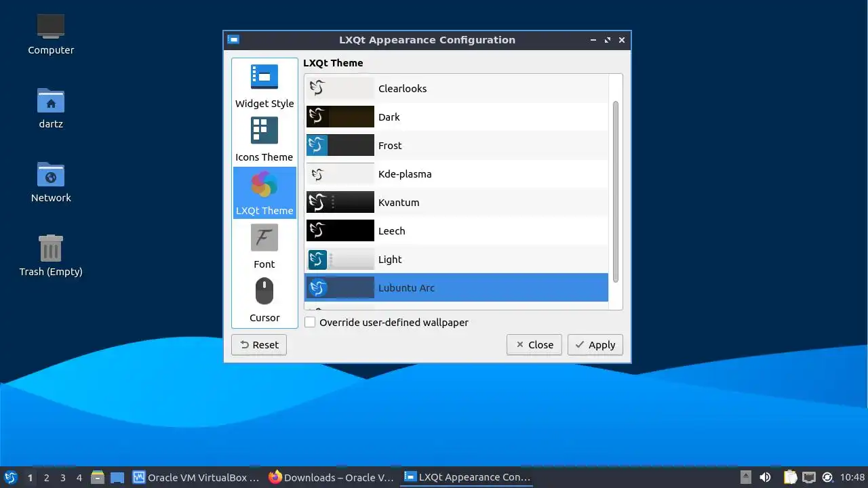Choose the Frost theme
868x488 pixels.
pyautogui.click(x=456, y=146)
